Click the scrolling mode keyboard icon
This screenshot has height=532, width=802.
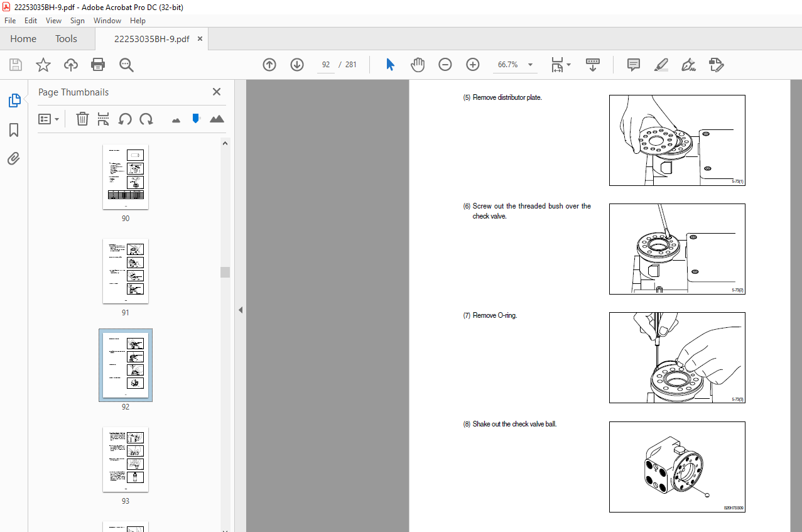[593, 65]
